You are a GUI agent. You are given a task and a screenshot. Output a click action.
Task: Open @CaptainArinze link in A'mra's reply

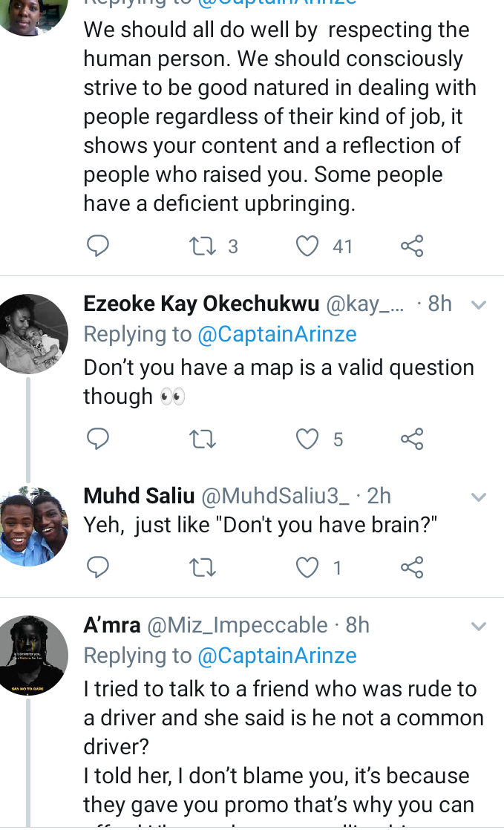pyautogui.click(x=277, y=656)
